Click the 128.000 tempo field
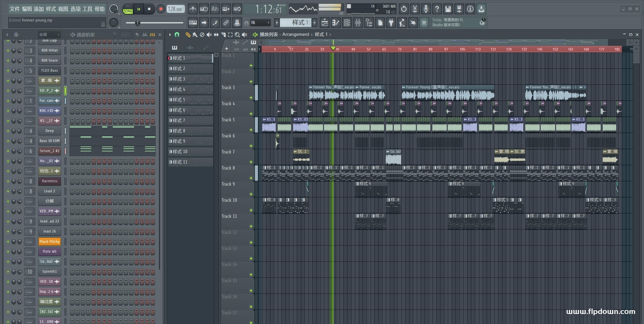Screen dimensions: 644x324 point(176,9)
